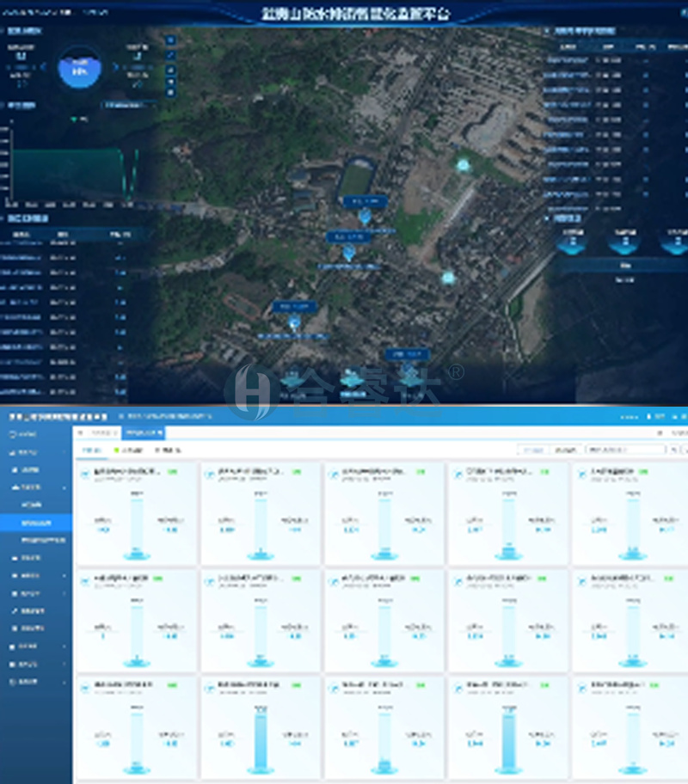The height and width of the screenshot is (784, 688).
Task: Collapse the expanded sidebar group above the highlighted item
Action: 36,487
